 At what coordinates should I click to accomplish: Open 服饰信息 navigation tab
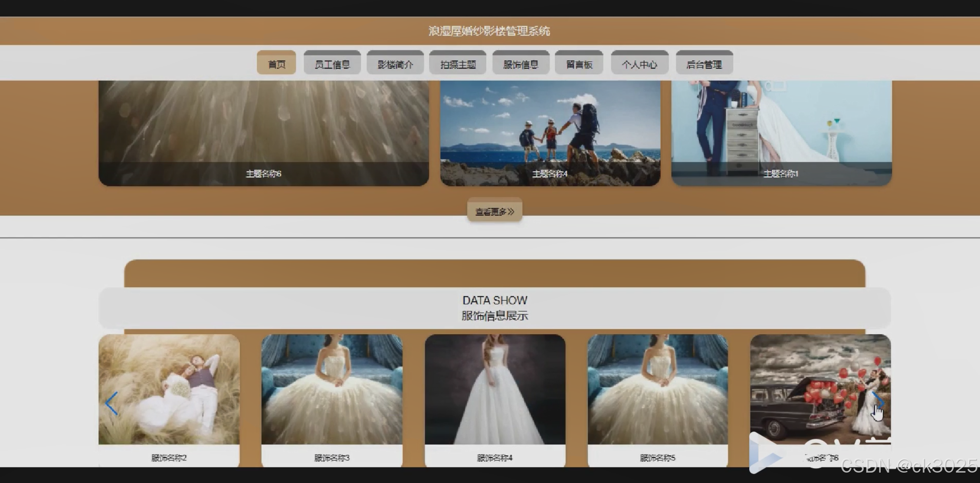click(x=521, y=64)
